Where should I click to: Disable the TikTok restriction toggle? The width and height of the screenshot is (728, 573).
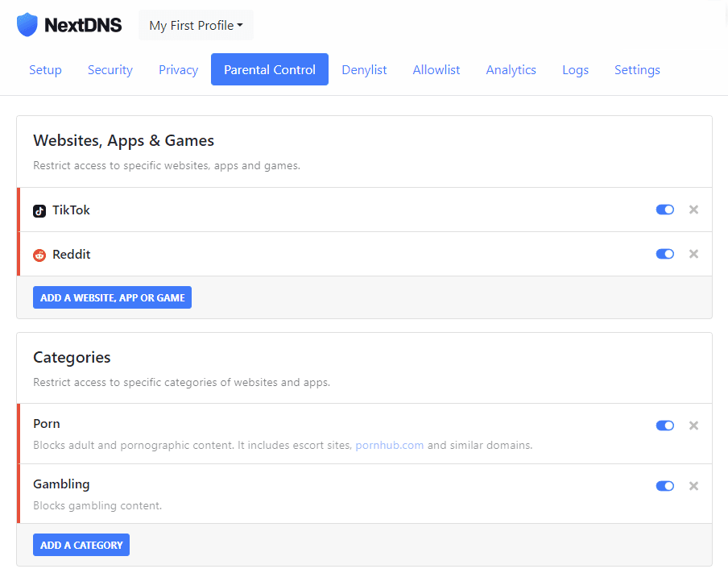(x=665, y=210)
